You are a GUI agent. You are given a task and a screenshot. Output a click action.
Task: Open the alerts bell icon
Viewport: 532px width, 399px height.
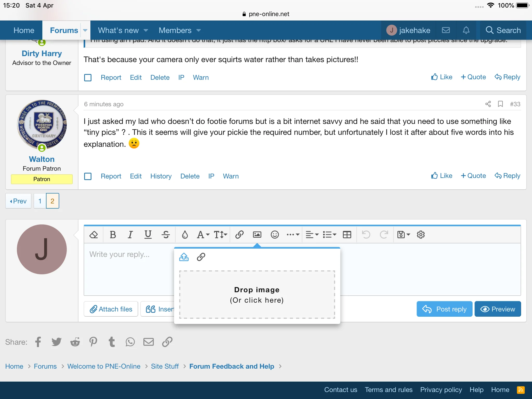[x=466, y=30]
